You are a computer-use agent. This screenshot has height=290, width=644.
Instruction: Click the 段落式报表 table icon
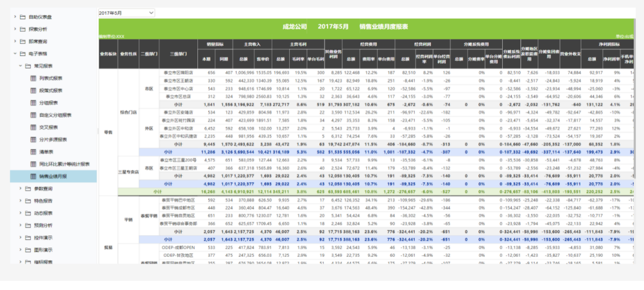click(33, 91)
